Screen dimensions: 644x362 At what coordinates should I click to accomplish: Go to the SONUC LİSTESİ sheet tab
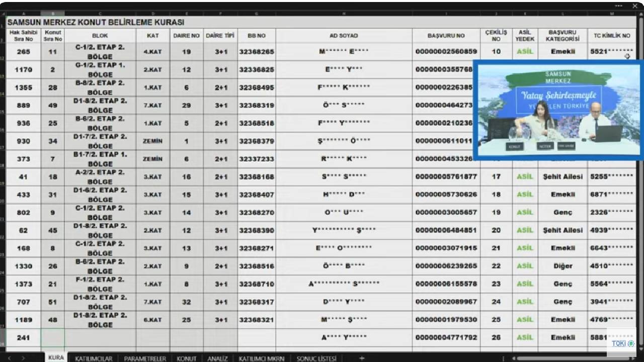(316, 358)
